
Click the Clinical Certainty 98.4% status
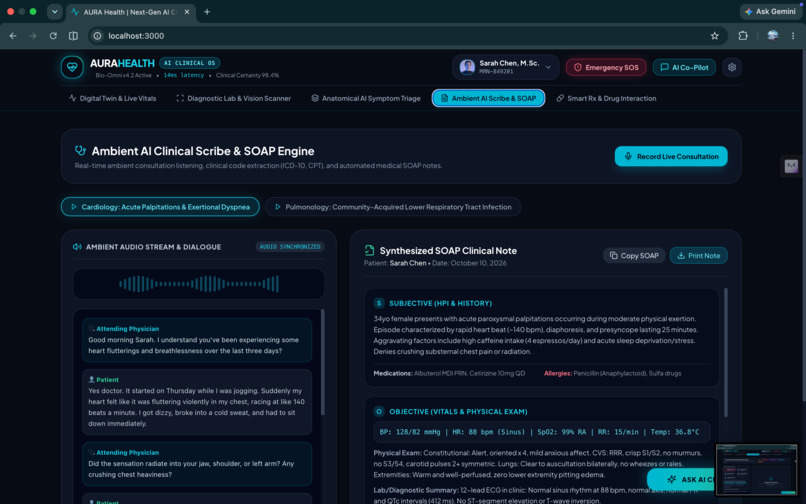[247, 75]
